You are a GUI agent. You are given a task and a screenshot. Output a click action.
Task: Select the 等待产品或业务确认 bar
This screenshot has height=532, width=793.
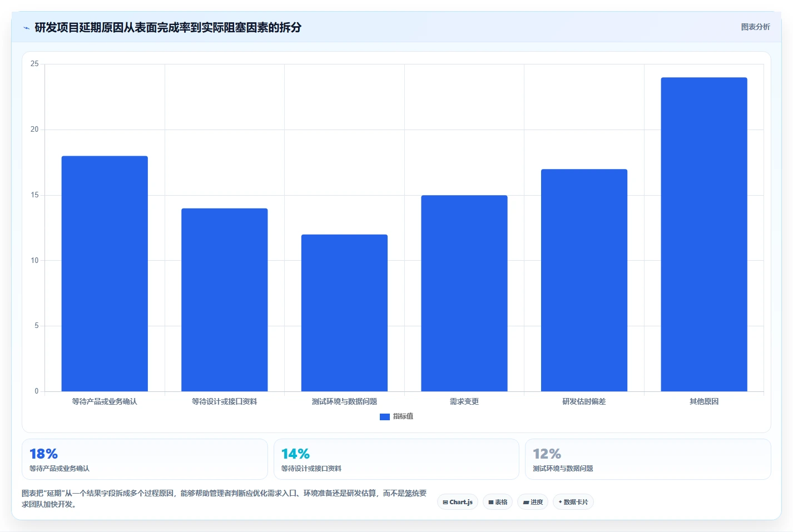(105, 274)
